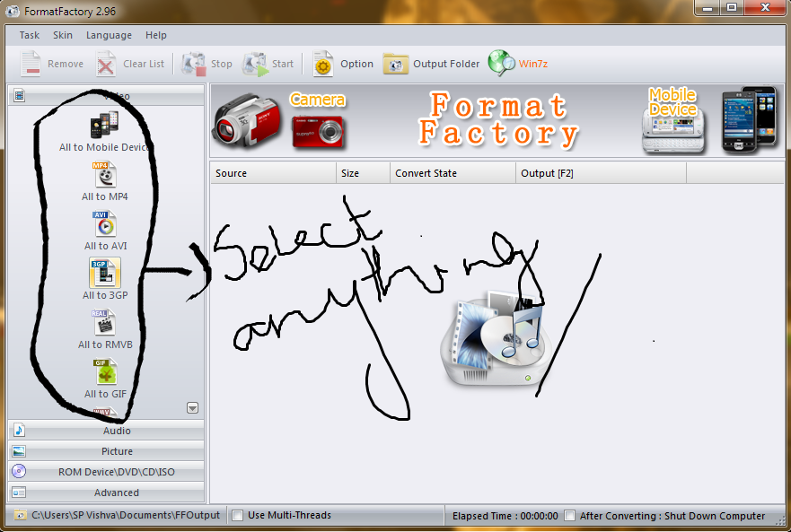Open the Task menu

(x=29, y=35)
